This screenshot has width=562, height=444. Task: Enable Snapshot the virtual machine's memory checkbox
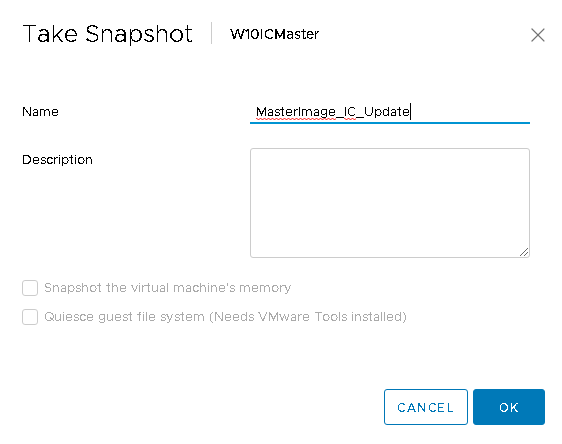[30, 288]
